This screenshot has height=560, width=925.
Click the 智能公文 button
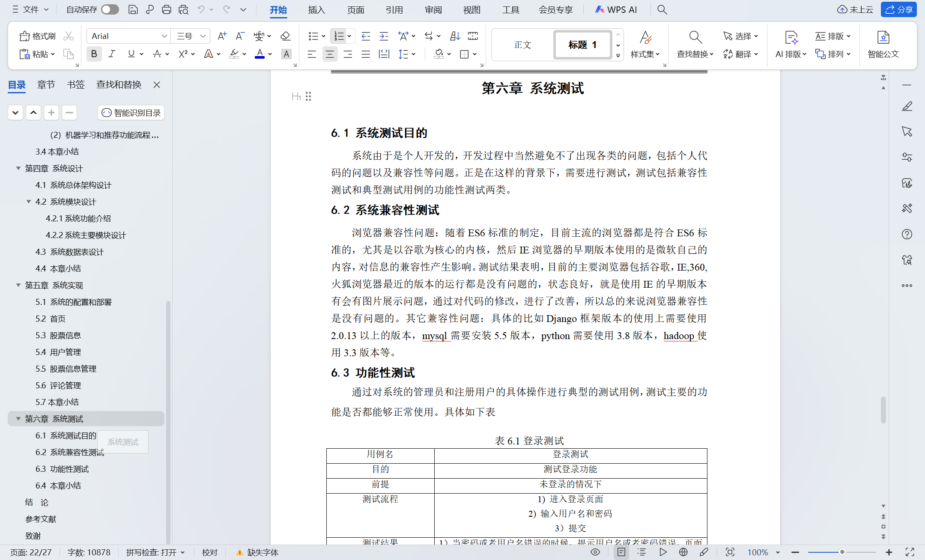[x=883, y=45]
